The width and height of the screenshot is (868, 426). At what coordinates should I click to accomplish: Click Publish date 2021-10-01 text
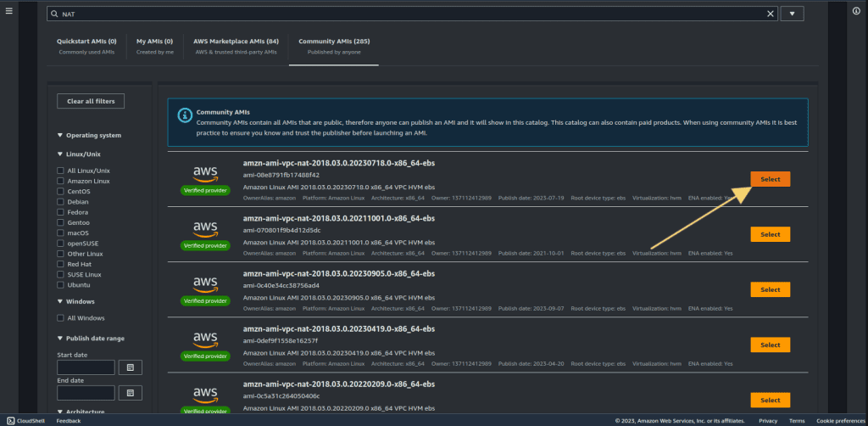pyautogui.click(x=531, y=253)
